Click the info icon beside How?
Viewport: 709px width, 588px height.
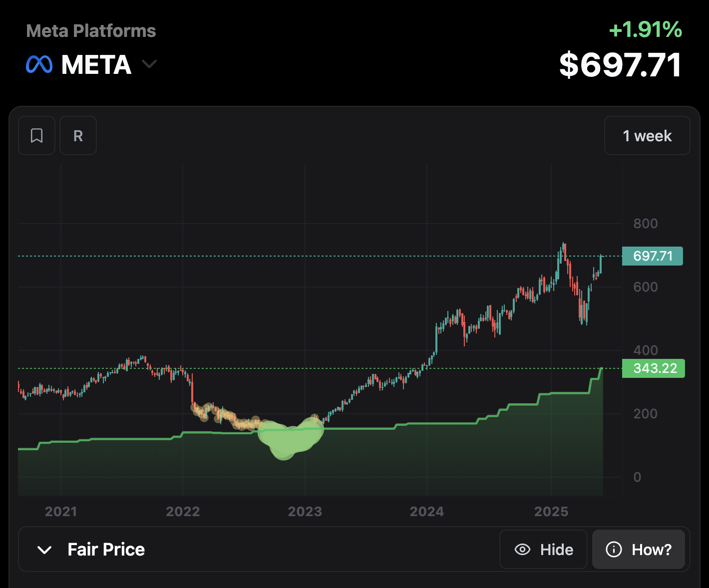(x=613, y=550)
